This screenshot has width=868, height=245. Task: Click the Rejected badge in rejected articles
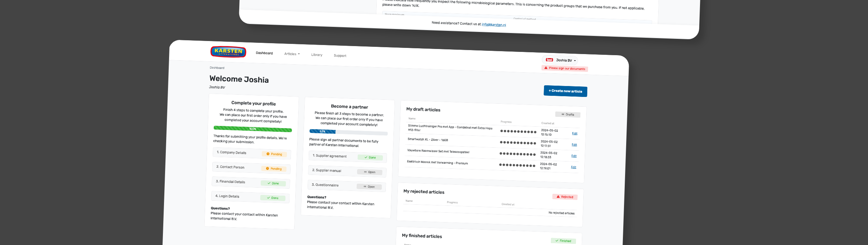[565, 197]
